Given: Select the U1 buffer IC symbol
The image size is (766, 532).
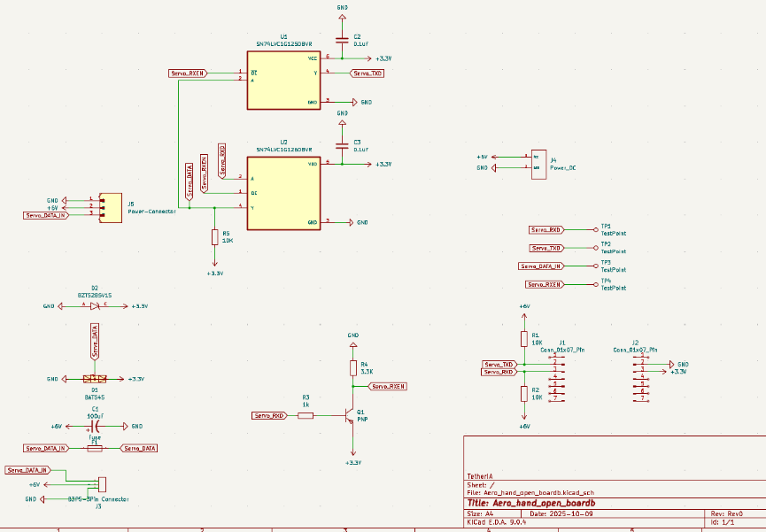Looking at the screenshot, I should click(283, 80).
